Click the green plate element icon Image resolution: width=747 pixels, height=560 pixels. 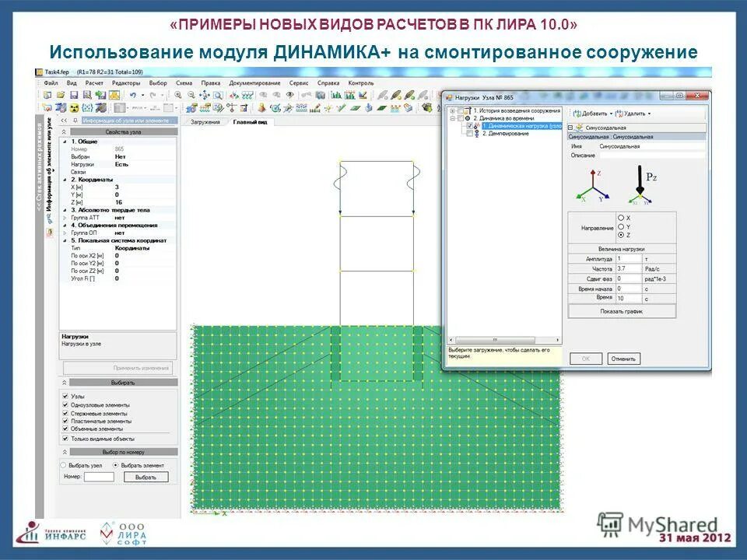pyautogui.click(x=355, y=108)
